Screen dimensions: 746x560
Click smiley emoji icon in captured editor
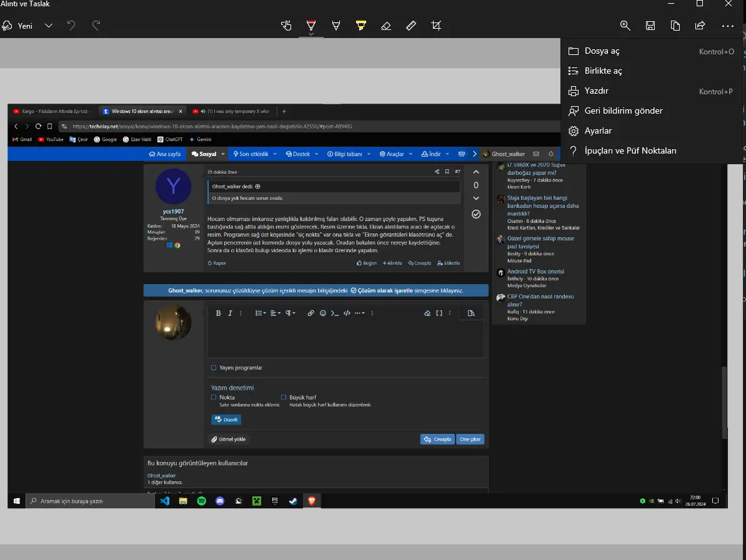click(323, 313)
